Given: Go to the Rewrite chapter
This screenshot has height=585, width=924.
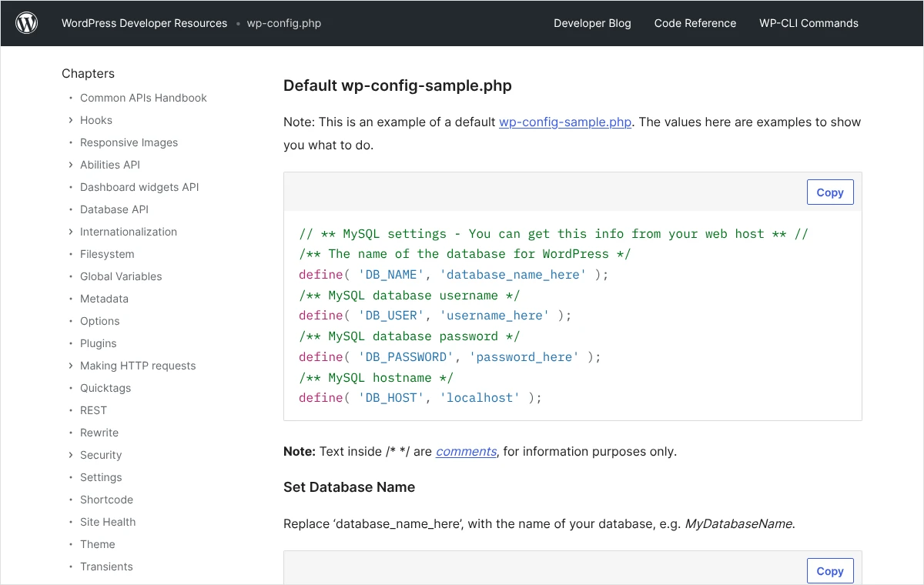Looking at the screenshot, I should click(99, 433).
